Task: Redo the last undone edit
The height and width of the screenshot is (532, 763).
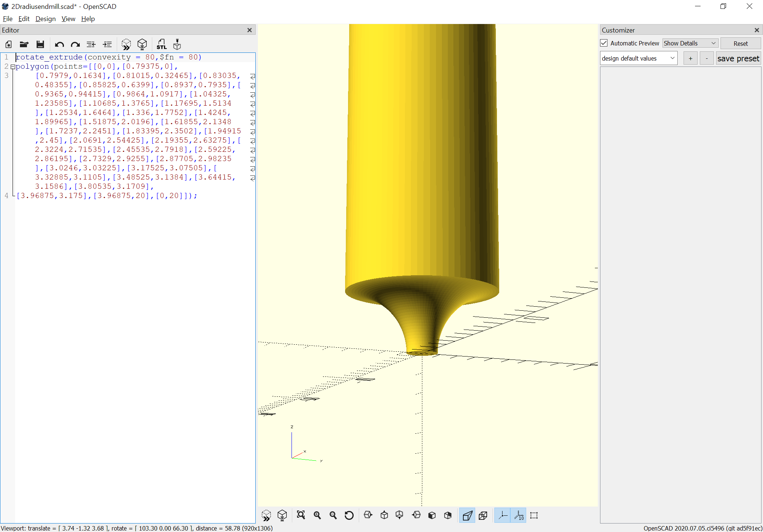Action: [x=75, y=44]
